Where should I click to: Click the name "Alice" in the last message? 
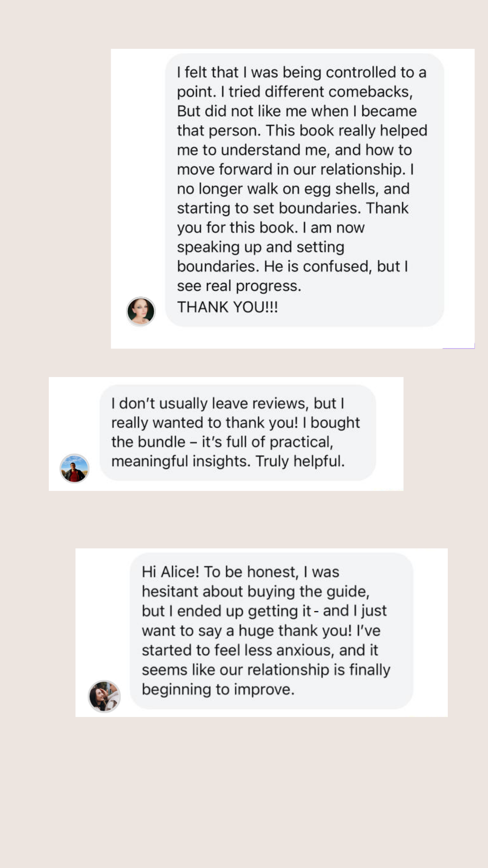(x=180, y=572)
